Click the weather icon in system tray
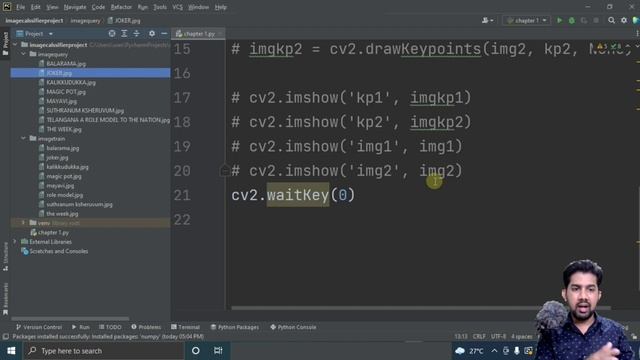The image size is (640, 360). coord(460,351)
